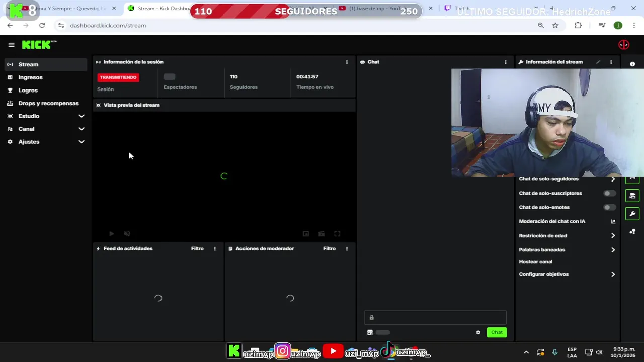
Task: Go back in browser
Action: 10,25
